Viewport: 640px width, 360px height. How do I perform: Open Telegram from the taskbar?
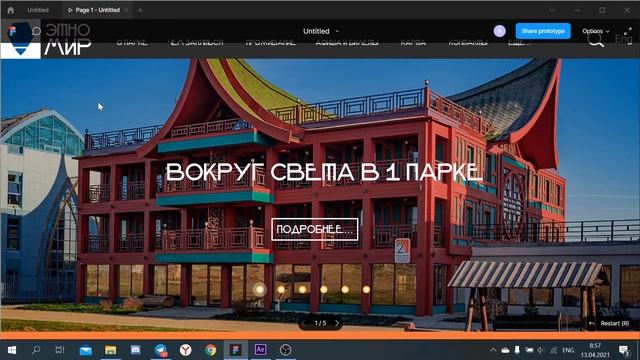click(x=161, y=350)
